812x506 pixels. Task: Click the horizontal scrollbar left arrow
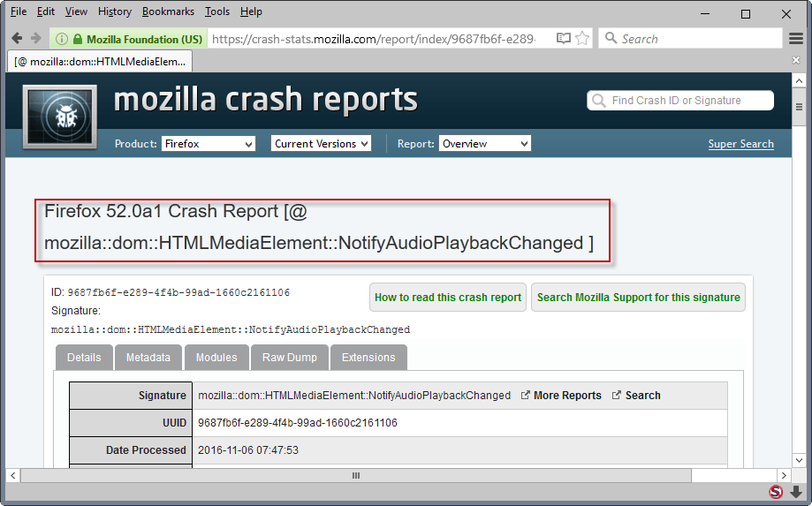pos(13,475)
